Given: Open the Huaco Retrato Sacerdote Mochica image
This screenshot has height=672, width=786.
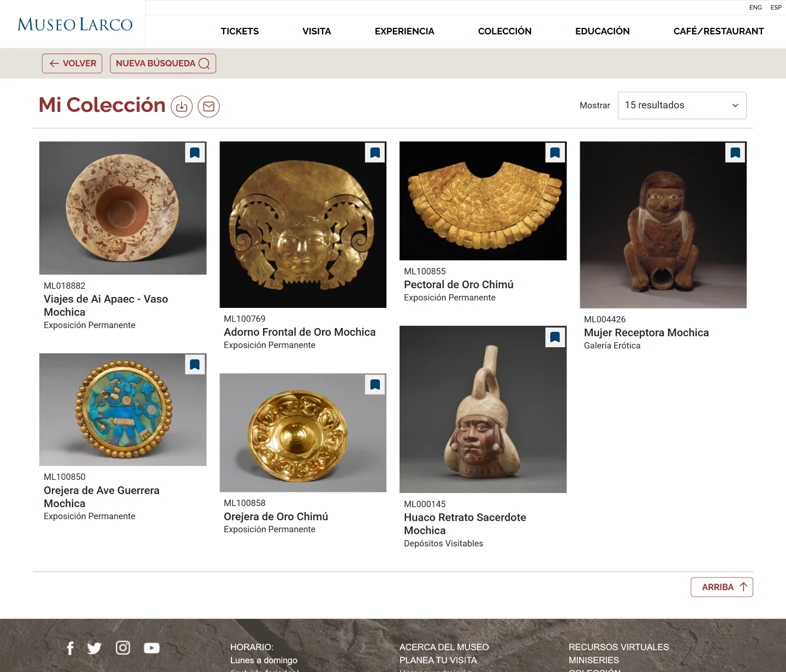Looking at the screenshot, I should click(483, 409).
